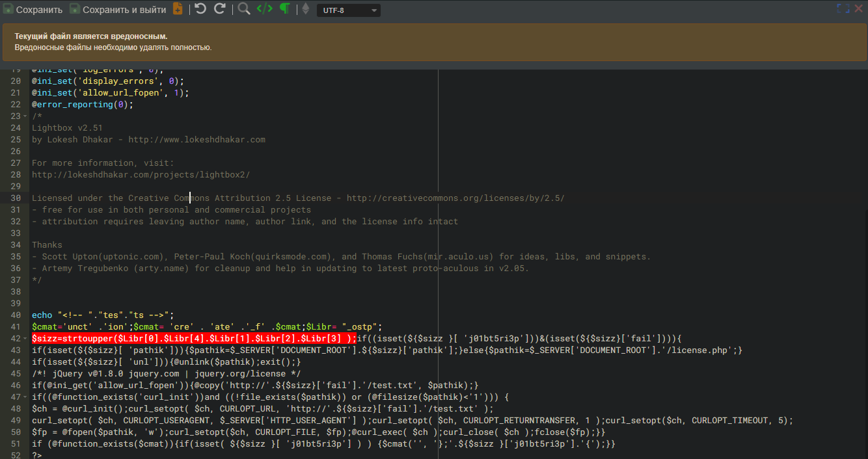
Task: Click Сохранить и выйти button
Action: tap(118, 9)
